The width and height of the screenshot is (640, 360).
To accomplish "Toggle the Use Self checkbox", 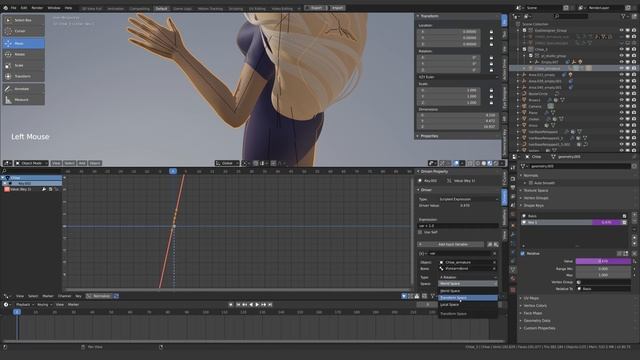I will point(420,232).
